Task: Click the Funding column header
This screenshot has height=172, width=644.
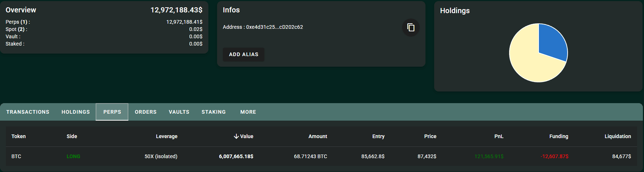Action: 559,136
